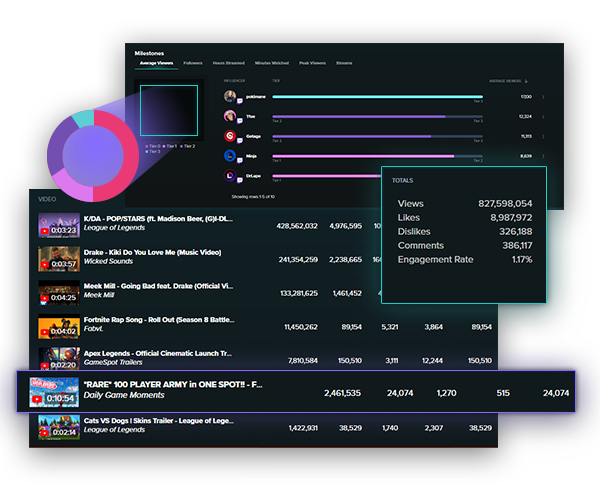Click the Twitch badge beside Ninja
600x500 pixels.
click(240, 161)
